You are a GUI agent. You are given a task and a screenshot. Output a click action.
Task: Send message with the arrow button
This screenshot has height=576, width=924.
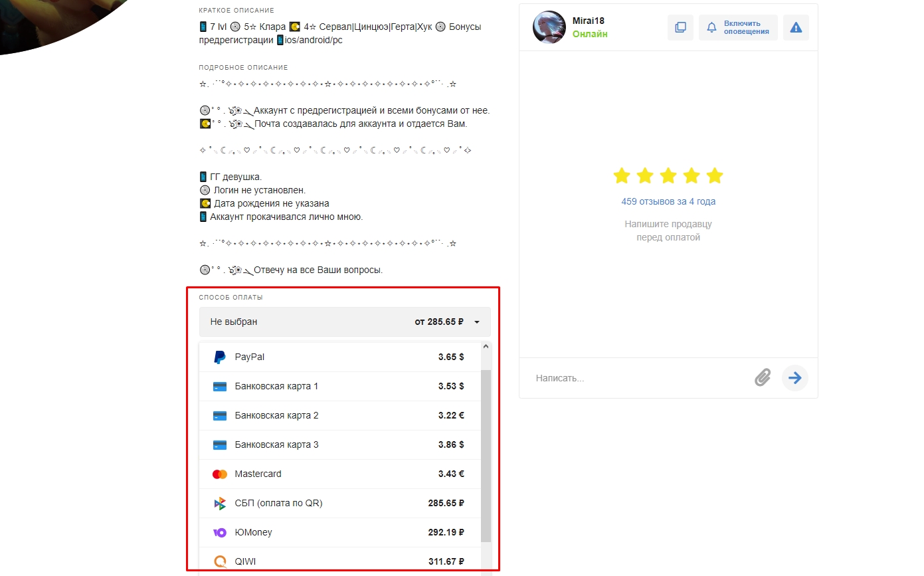pos(794,378)
